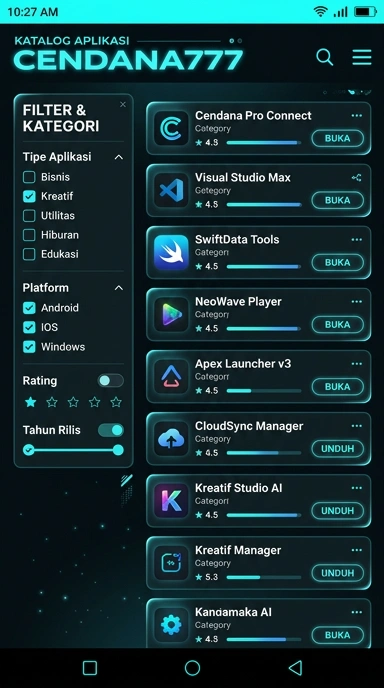This screenshot has width=384, height=688.
Task: Click the CloudSync Manager app title
Action: 249,426
